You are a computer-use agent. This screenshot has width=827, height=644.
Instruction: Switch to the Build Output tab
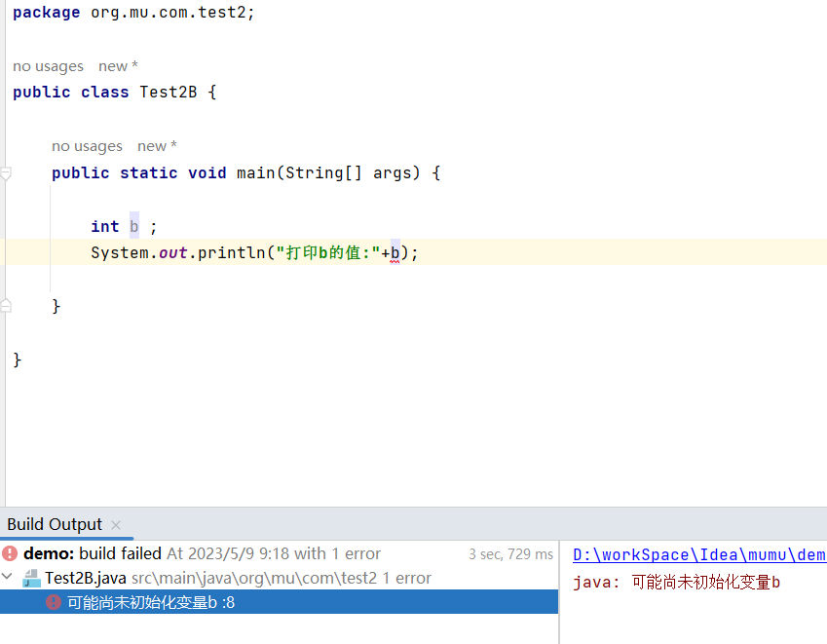click(54, 524)
